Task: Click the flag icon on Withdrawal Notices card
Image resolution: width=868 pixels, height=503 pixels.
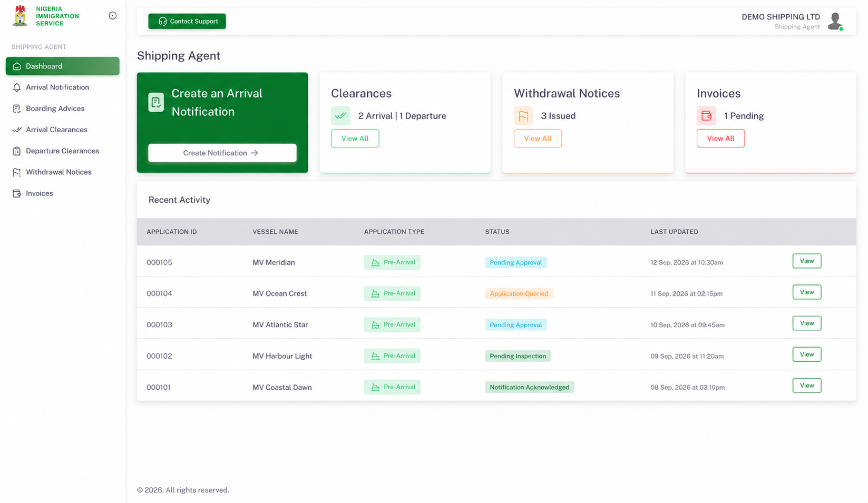Action: tap(523, 116)
